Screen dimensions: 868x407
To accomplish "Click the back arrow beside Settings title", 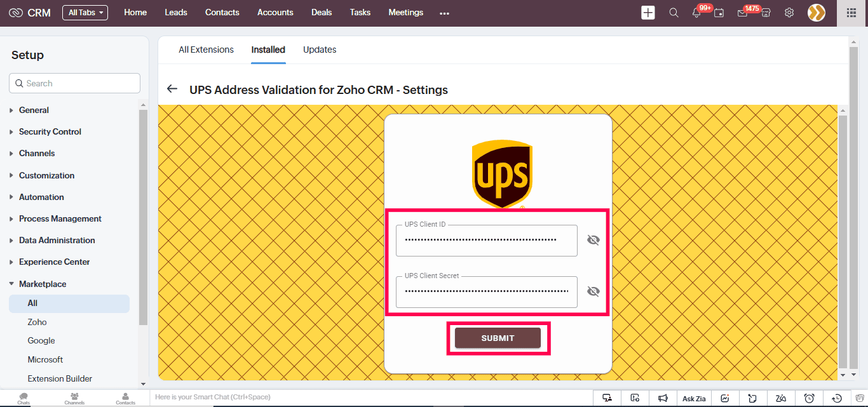I will coord(172,89).
